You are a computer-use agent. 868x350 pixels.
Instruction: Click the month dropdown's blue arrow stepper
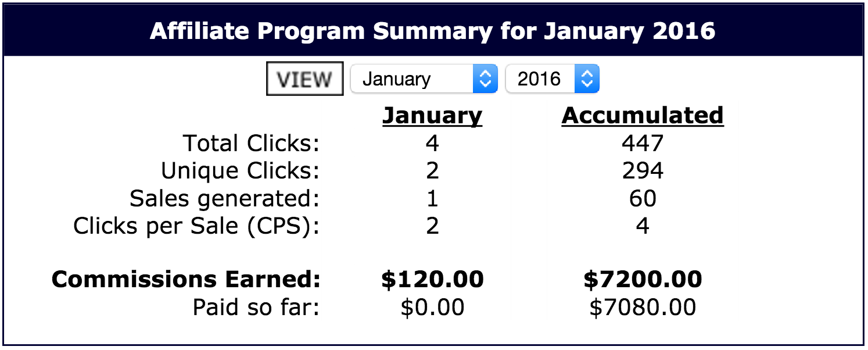tap(485, 78)
